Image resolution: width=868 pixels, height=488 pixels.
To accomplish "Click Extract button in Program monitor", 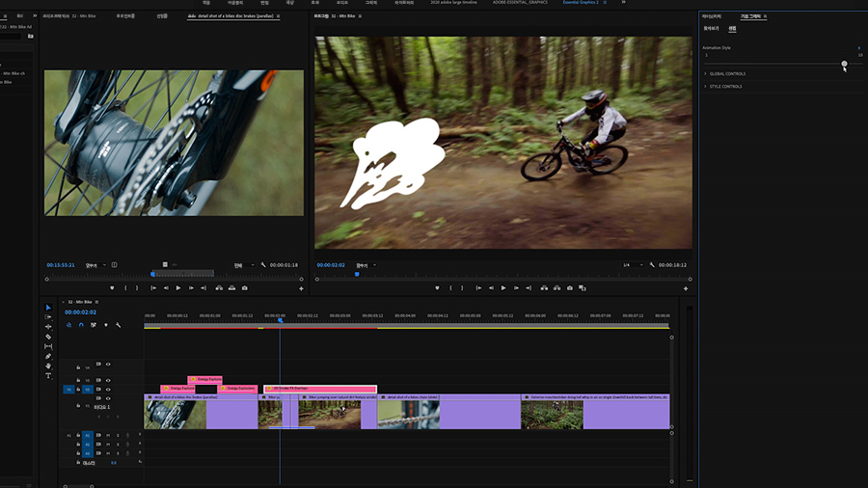I will (x=556, y=287).
